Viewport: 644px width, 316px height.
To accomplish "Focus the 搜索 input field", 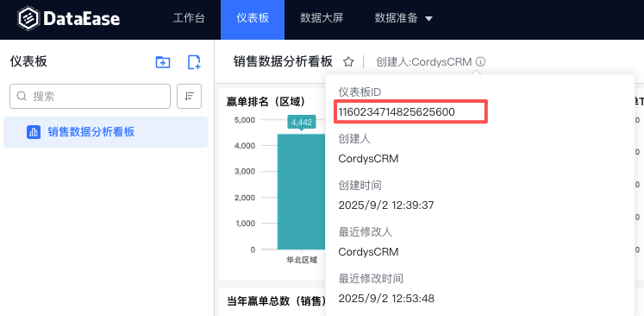I will pos(90,97).
